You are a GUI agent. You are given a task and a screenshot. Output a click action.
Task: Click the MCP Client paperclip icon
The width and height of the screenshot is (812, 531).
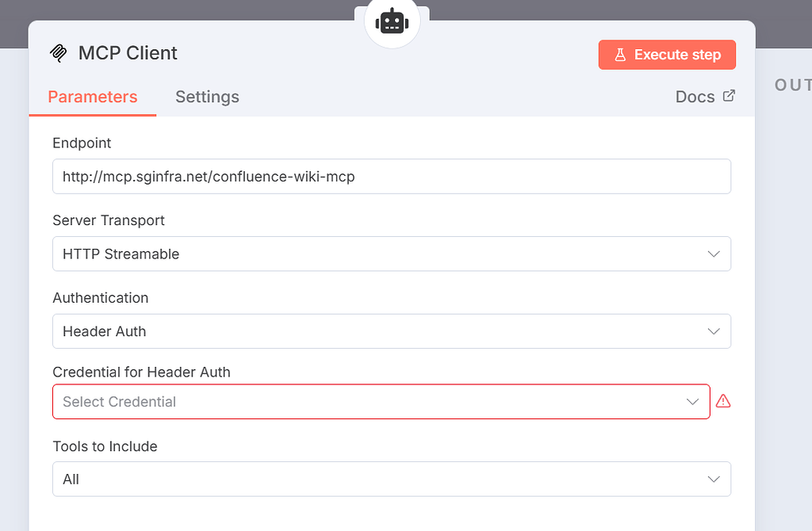59,52
